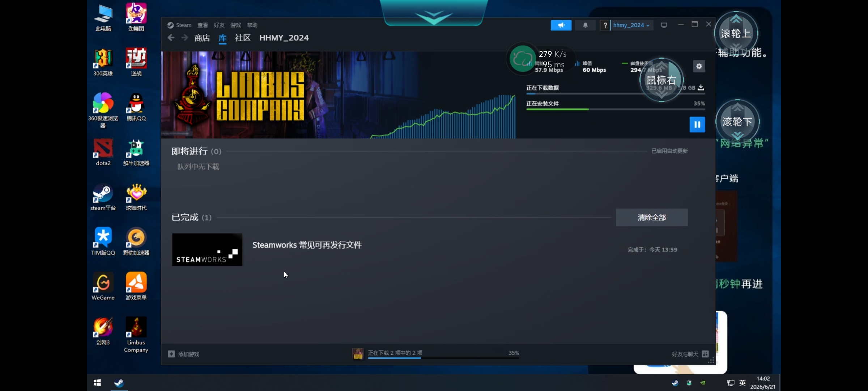Viewport: 868px width, 391px height.
Task: Open Steam notifications bell
Action: point(585,25)
